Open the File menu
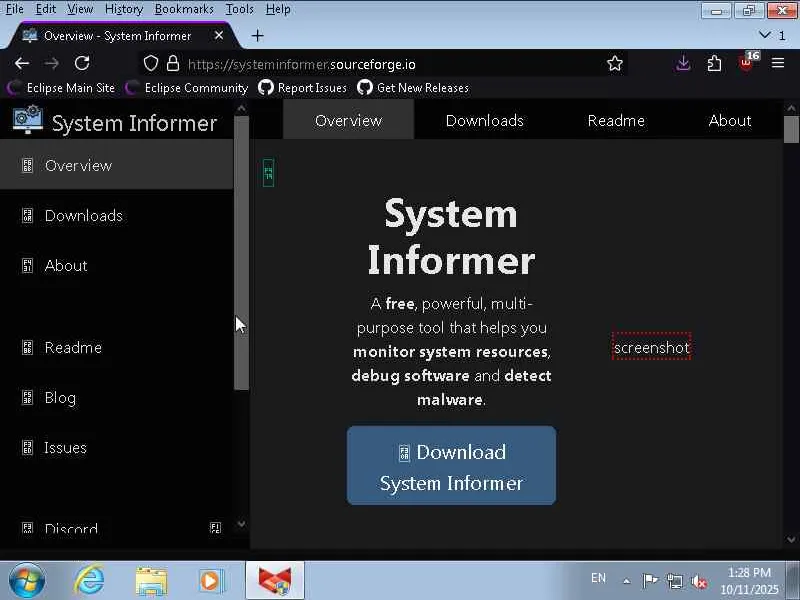Viewport: 800px width, 600px height. tap(14, 9)
